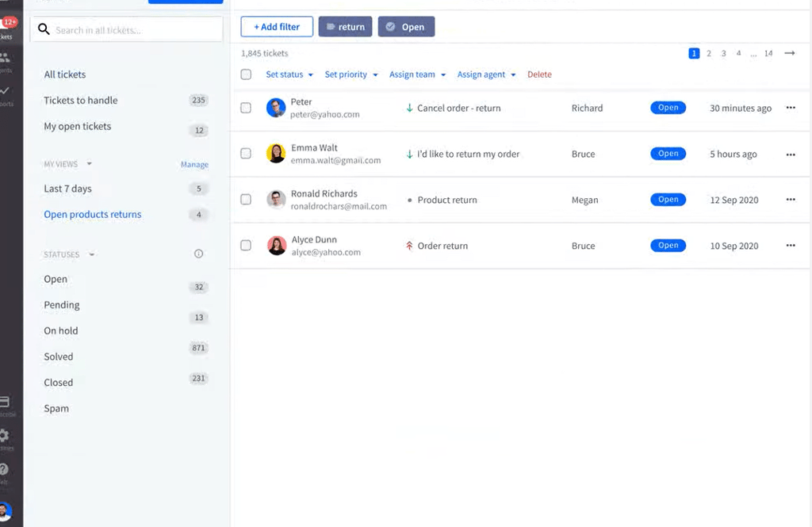
Task: Open the three-dot menu on Peter's ticket
Action: (790, 108)
